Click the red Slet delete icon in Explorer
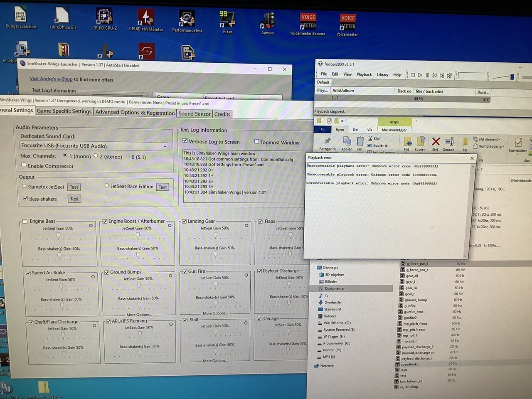Viewport: 532px width, 399px height. click(435, 144)
